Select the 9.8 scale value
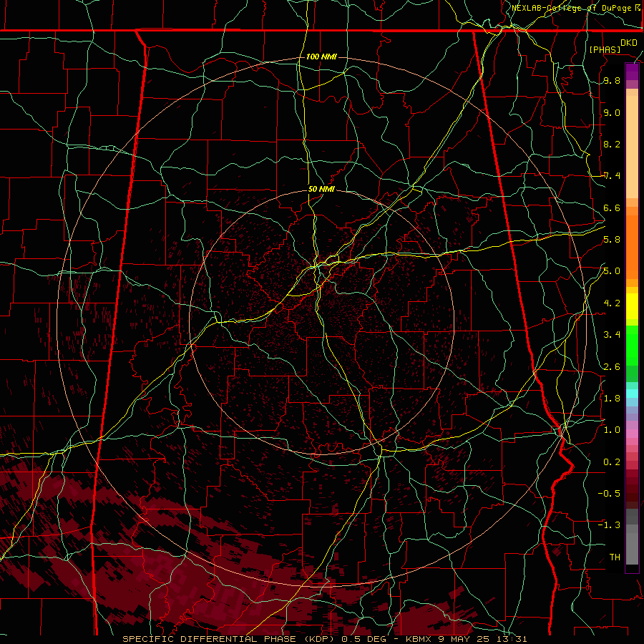Screen dimensions: 644x644 (612, 81)
